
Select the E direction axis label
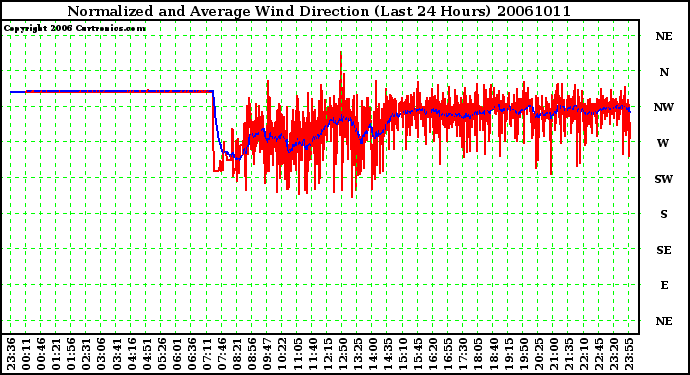coord(664,285)
